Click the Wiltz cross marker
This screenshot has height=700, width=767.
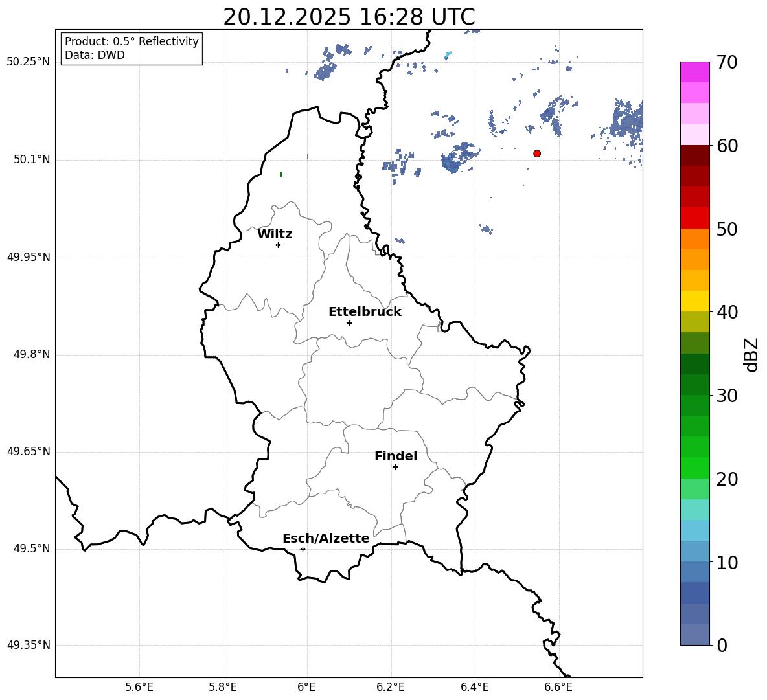[x=279, y=245]
